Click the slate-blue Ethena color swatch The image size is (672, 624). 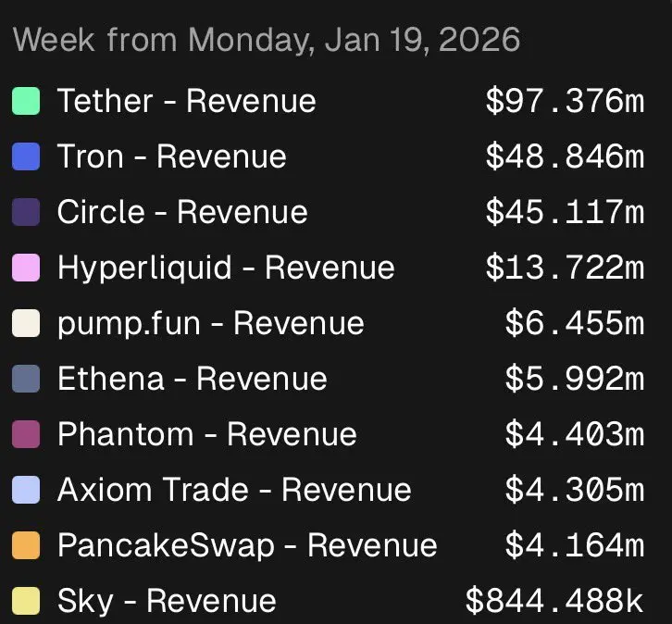click(x=26, y=379)
